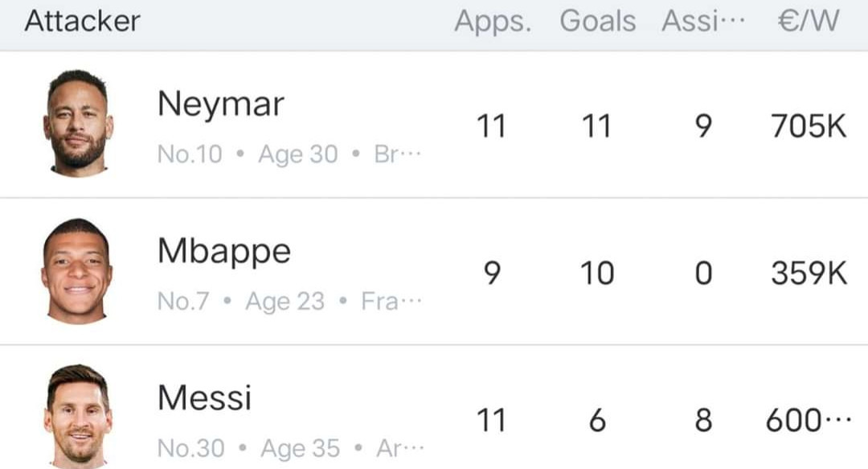Click the Attacker section header

point(83,22)
